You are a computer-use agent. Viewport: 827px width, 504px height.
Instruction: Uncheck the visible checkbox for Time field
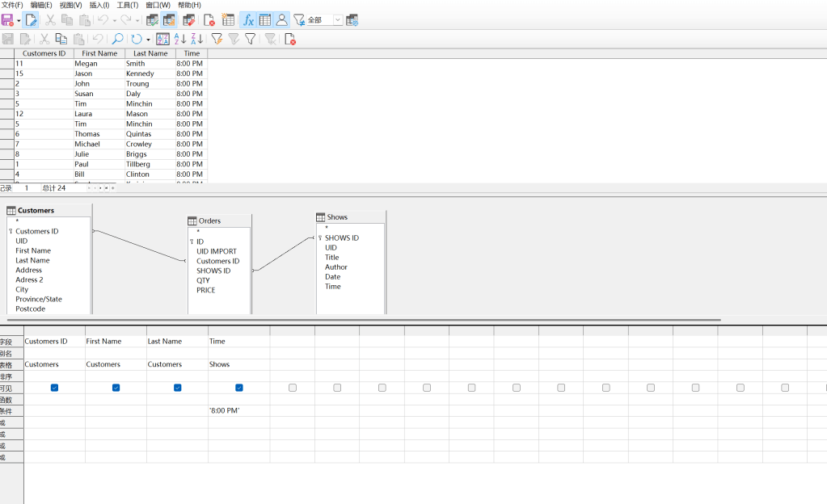(239, 388)
